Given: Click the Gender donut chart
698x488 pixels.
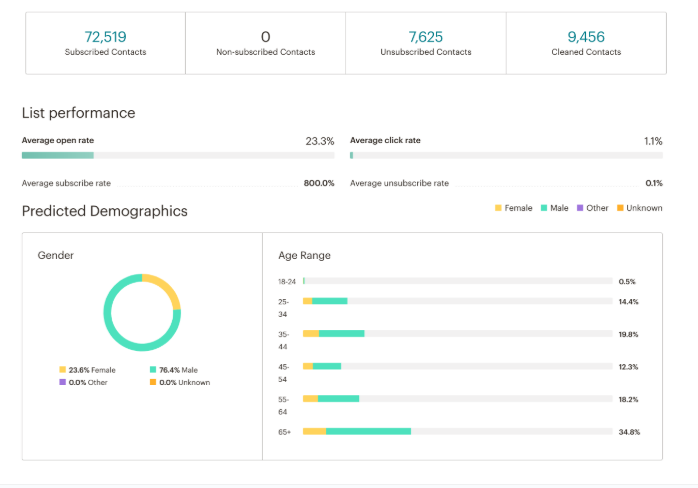Looking at the screenshot, I should click(x=142, y=313).
